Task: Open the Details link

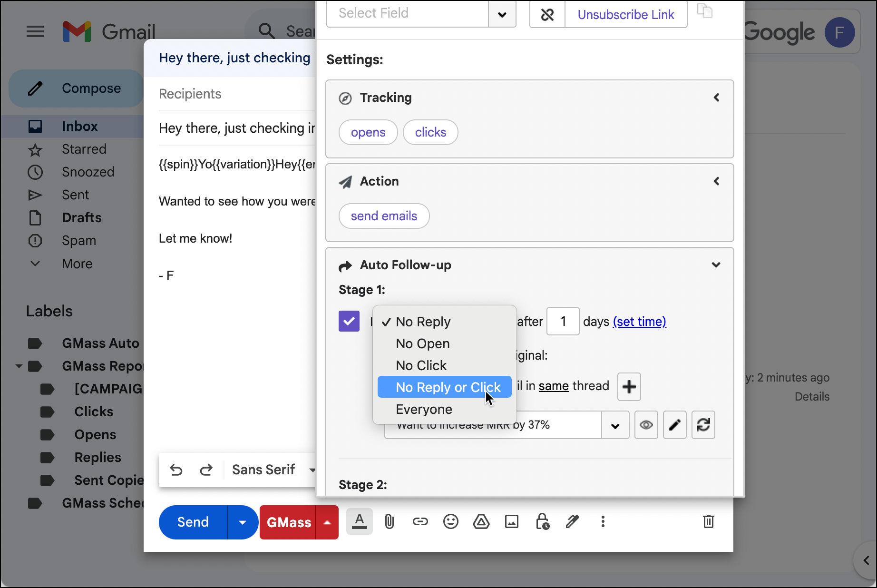Action: pyautogui.click(x=812, y=397)
